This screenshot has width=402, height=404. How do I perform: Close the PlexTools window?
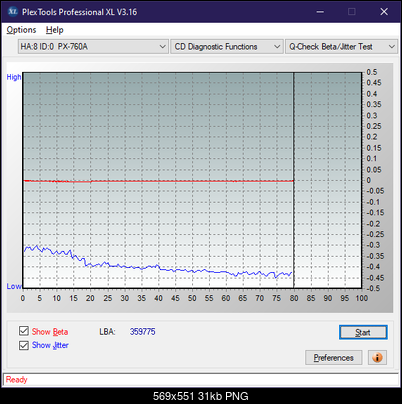click(x=384, y=12)
